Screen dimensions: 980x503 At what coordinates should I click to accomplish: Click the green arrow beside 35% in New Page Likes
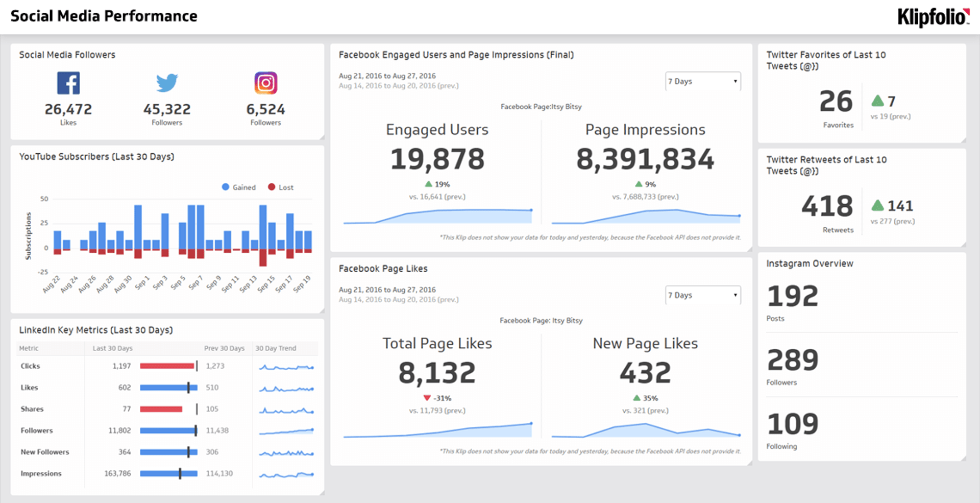tap(637, 398)
